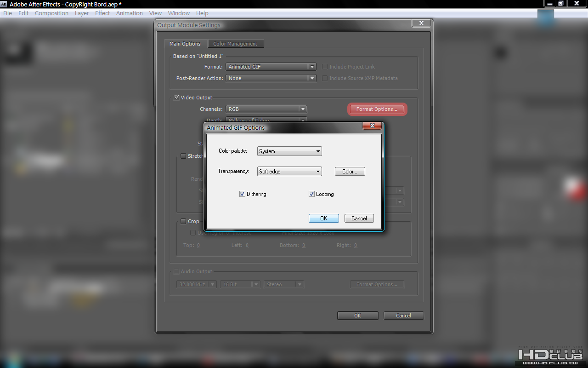This screenshot has height=368, width=588.
Task: Open the Effect menu
Action: click(x=102, y=13)
